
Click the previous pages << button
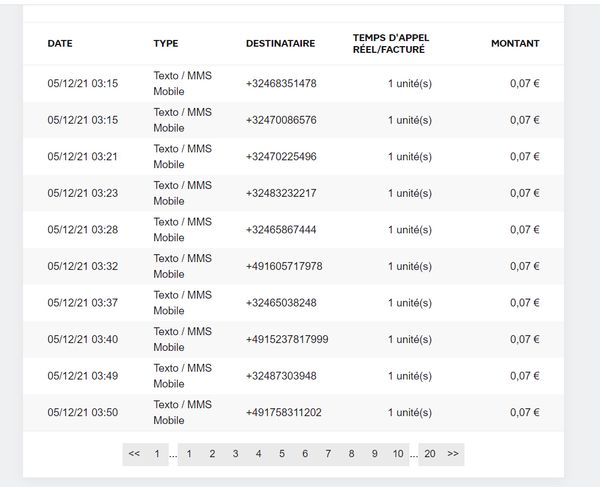pyautogui.click(x=134, y=454)
